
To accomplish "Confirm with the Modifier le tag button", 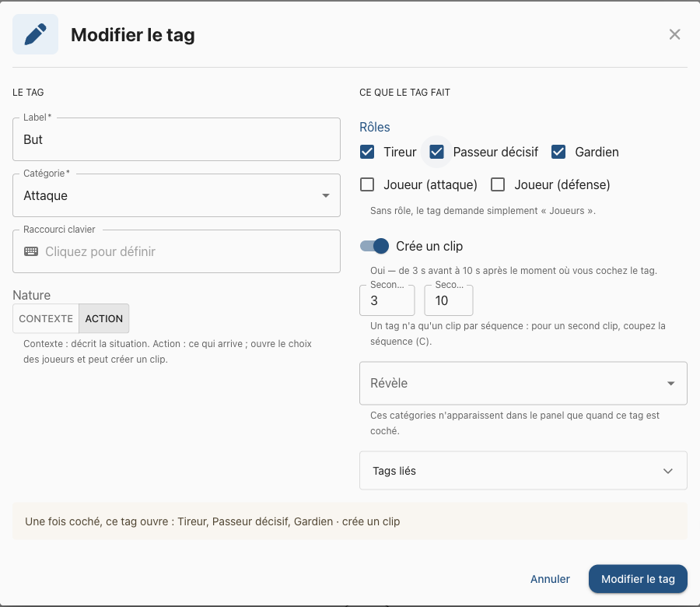I will coord(638,579).
